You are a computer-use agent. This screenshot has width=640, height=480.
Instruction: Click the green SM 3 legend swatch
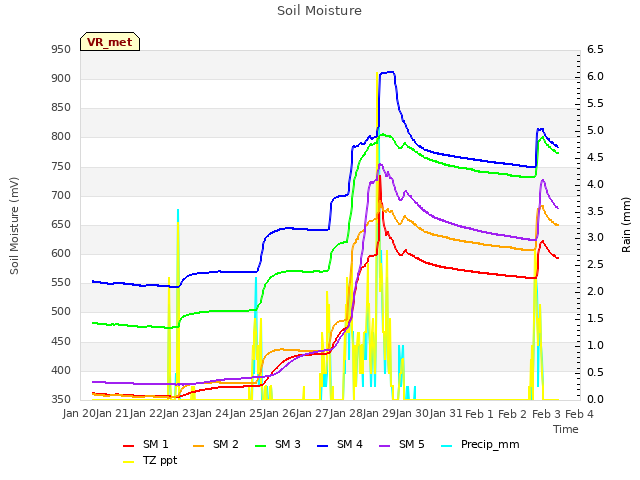(261, 446)
